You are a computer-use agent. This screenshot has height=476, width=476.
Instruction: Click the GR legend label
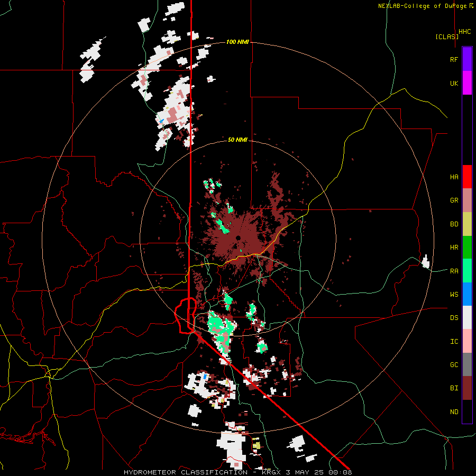(x=454, y=200)
